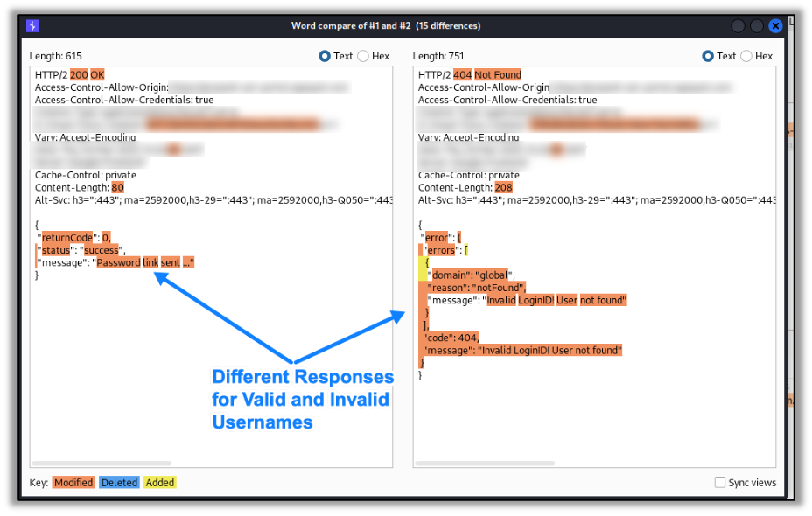Select the highlighted "200 OK" status text
The height and width of the screenshot is (516, 812).
(87, 74)
